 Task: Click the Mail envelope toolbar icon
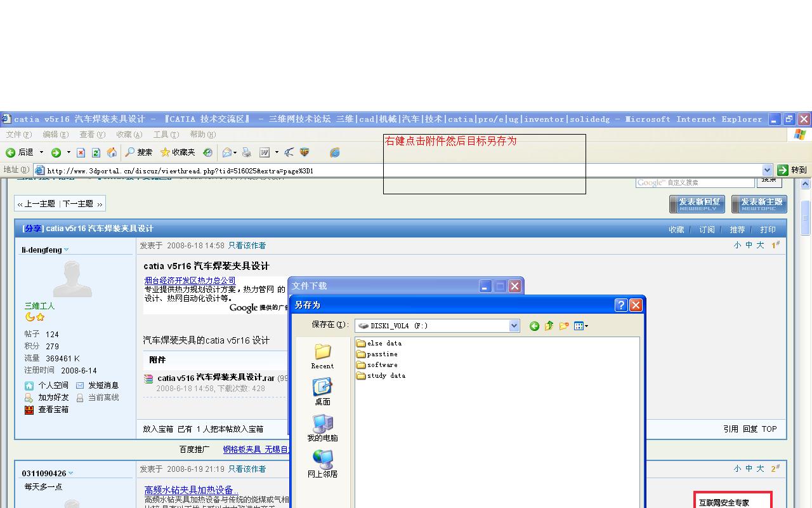click(226, 152)
